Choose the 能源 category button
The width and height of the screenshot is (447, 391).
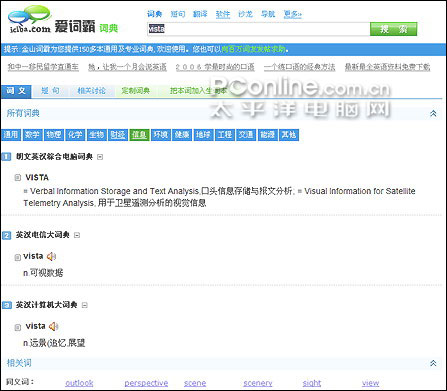click(267, 135)
